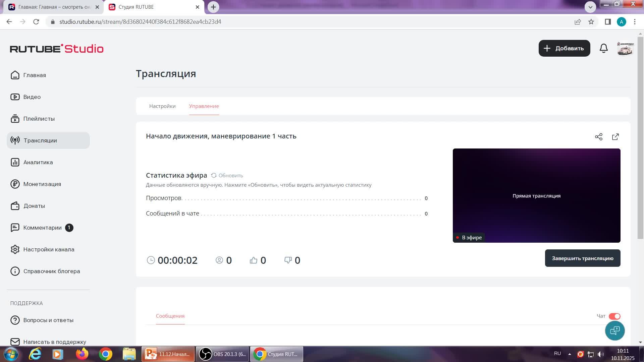Click the Завершить трансляцию button
The height and width of the screenshot is (362, 644).
tap(583, 258)
